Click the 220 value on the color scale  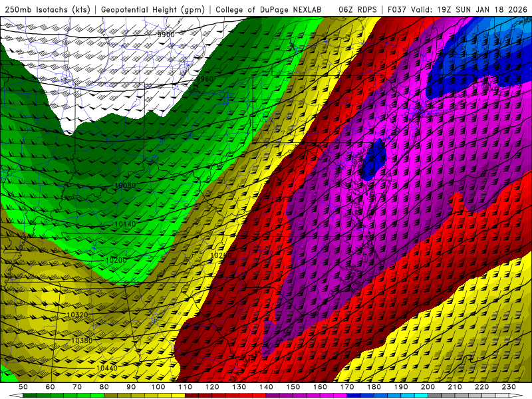click(482, 387)
